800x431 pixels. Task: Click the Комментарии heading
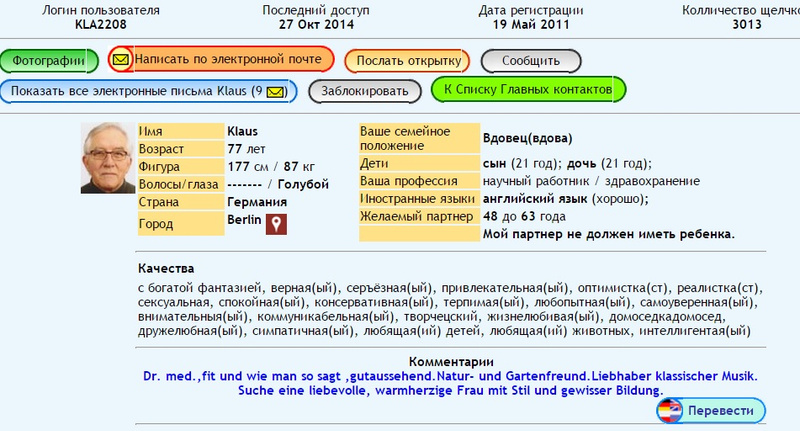(451, 362)
